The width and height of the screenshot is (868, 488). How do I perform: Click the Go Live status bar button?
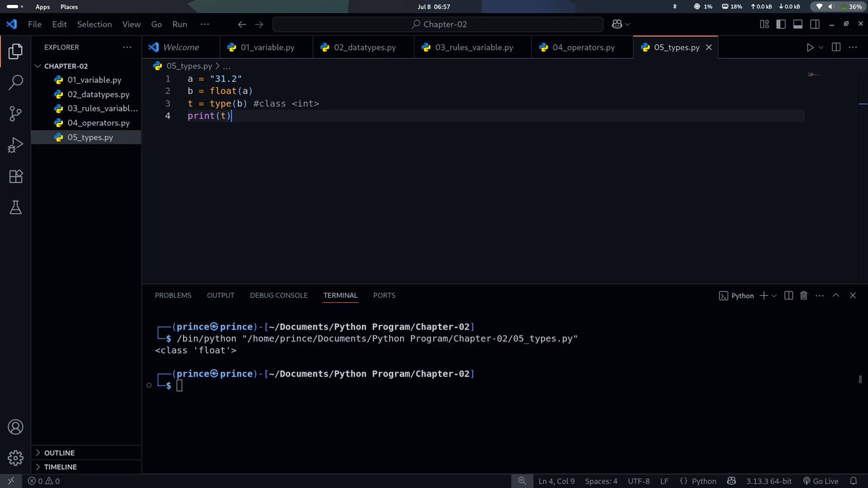point(821,481)
